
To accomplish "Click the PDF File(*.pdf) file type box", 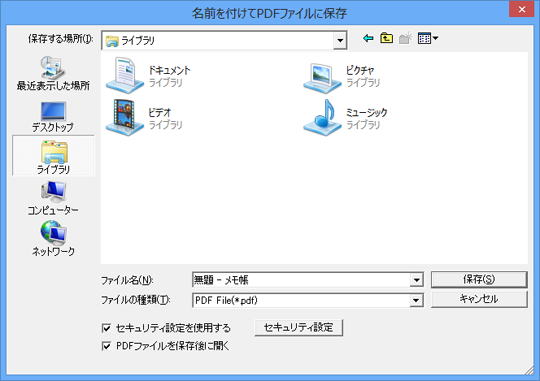I will tap(301, 300).
